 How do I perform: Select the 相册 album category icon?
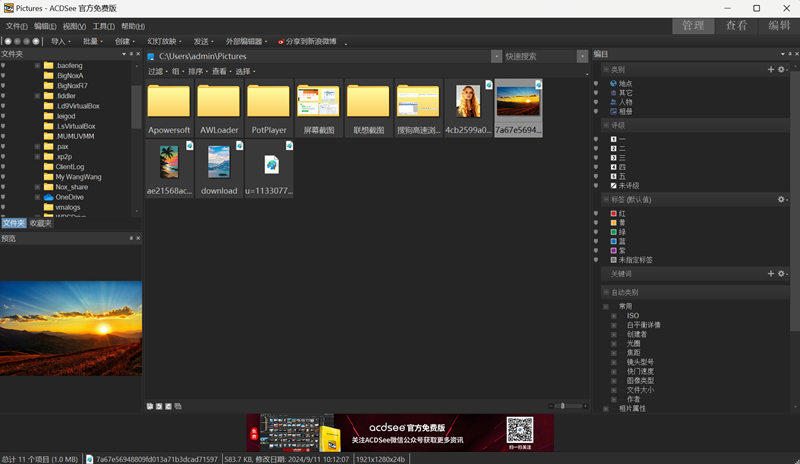tap(613, 111)
